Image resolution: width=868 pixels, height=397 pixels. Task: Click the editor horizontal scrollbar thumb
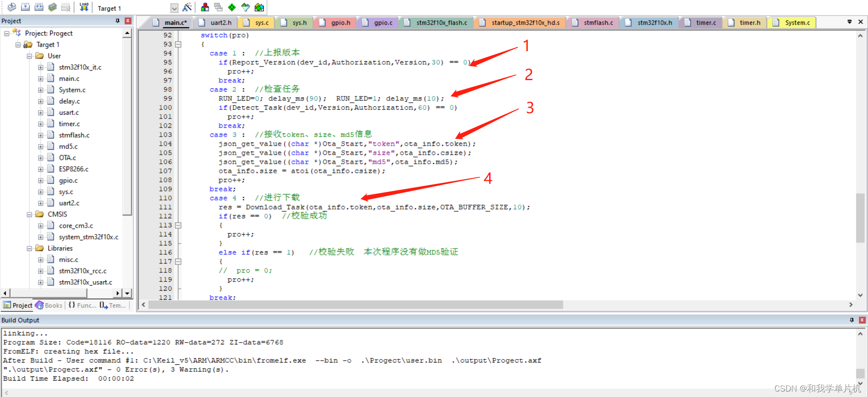[x=355, y=305]
